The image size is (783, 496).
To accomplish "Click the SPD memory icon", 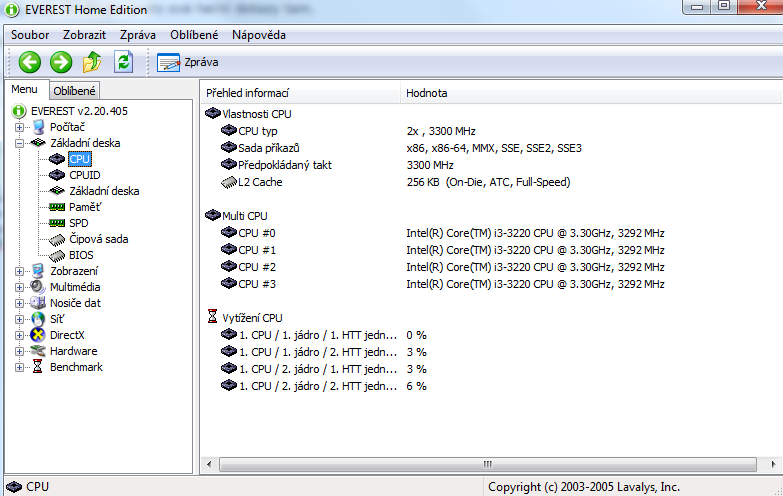I will [x=57, y=223].
